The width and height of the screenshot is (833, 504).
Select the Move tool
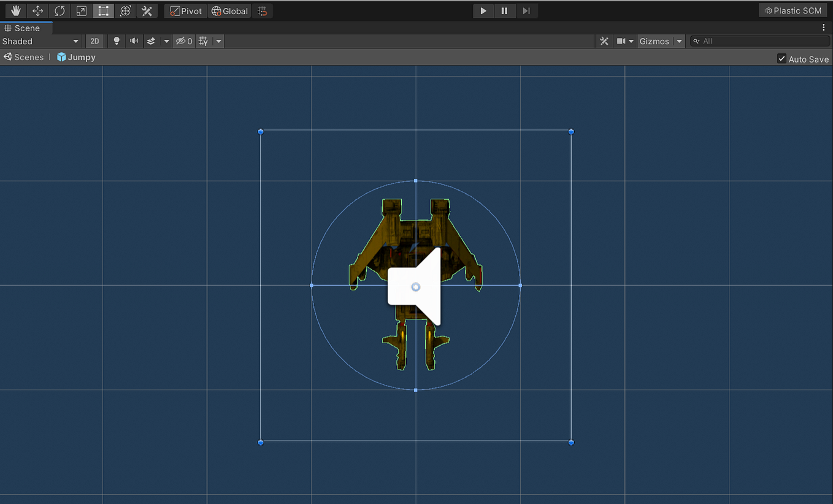click(x=37, y=10)
